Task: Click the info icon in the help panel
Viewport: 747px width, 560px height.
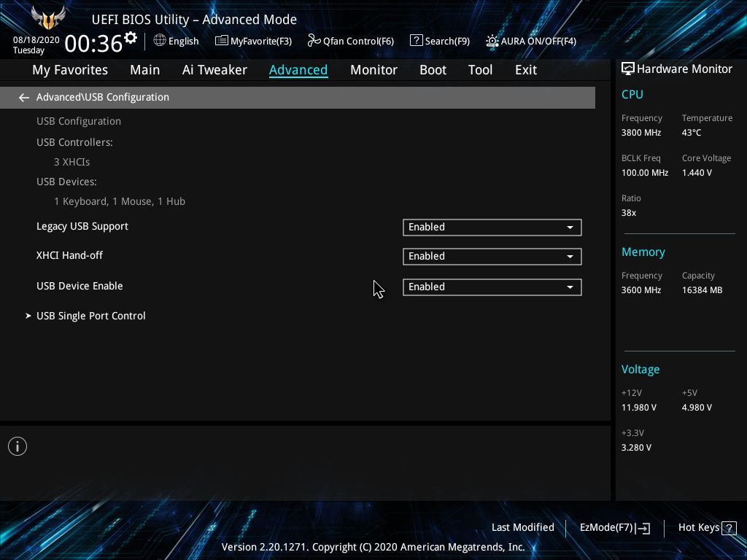Action: click(x=18, y=446)
